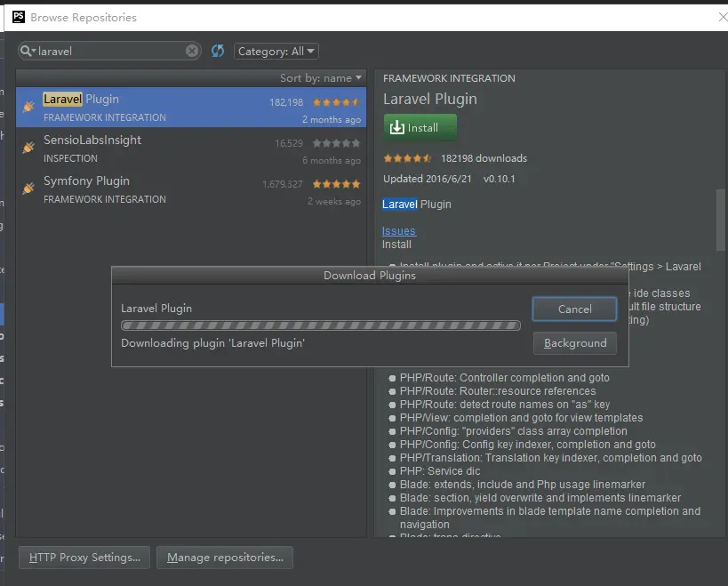Click the star rating beside 182198 downloads
728x586 pixels.
[x=407, y=158]
